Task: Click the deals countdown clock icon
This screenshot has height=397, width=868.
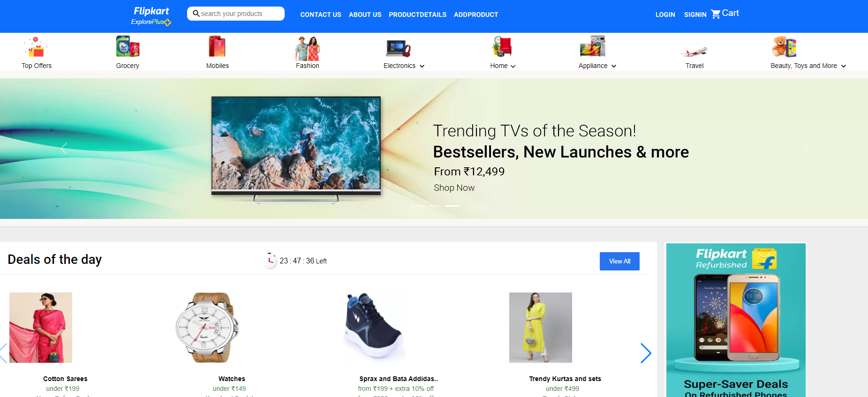Action: pyautogui.click(x=270, y=260)
